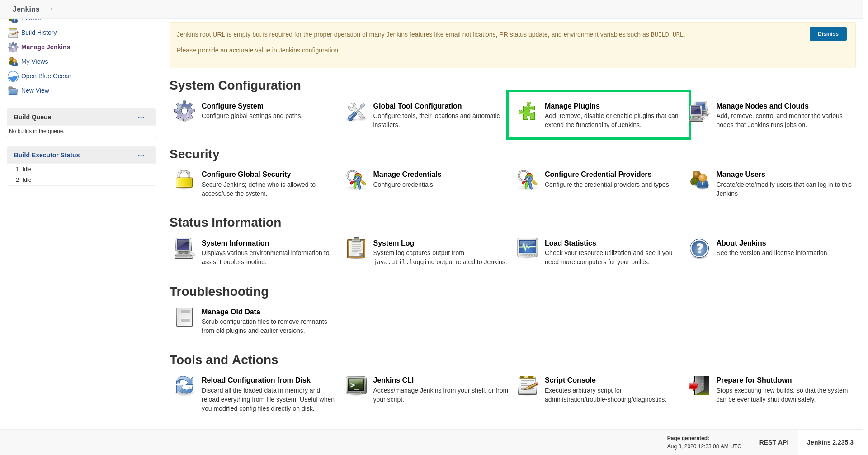Screen dimensions: 868x455
Task: Click the Script Console notepad icon
Action: pos(527,385)
